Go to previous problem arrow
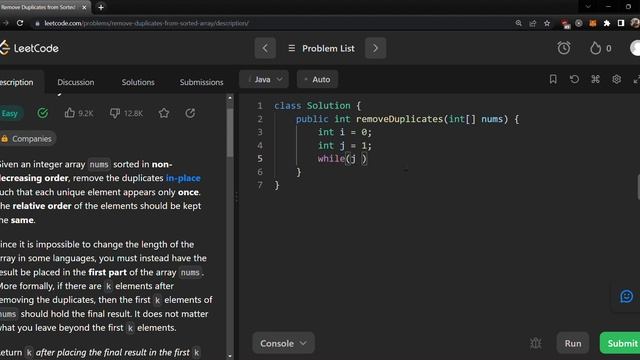640x360 pixels. [x=265, y=48]
